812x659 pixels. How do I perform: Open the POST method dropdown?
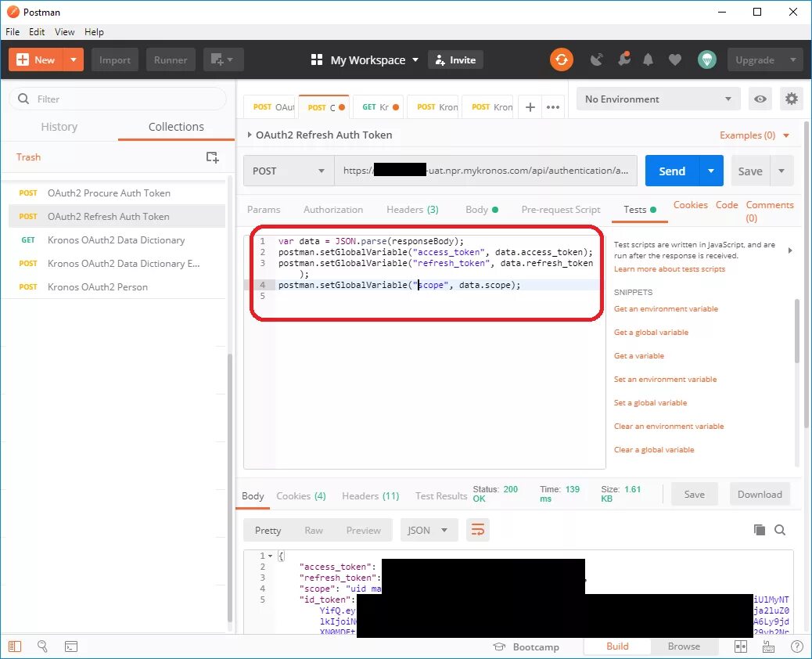click(x=289, y=171)
